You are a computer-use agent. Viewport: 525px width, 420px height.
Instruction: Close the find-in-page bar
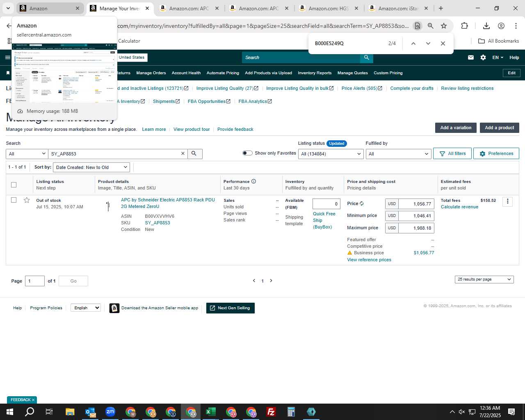443,43
